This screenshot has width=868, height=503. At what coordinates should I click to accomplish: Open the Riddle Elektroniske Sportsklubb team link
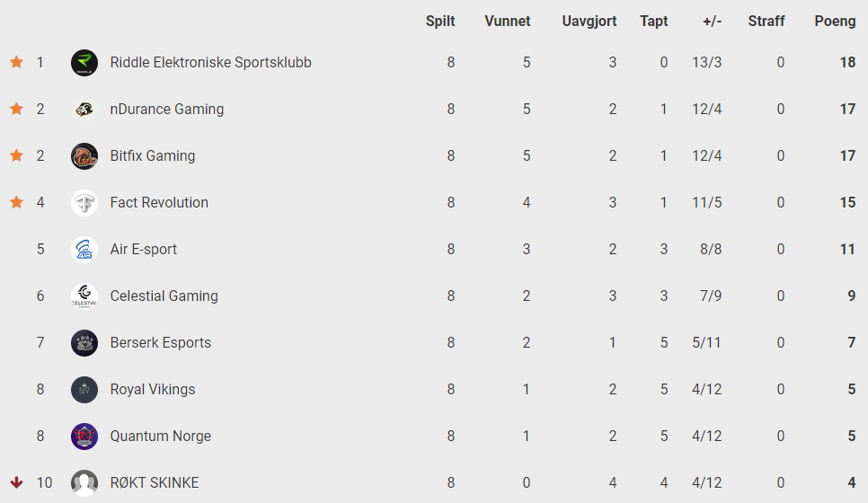[210, 63]
